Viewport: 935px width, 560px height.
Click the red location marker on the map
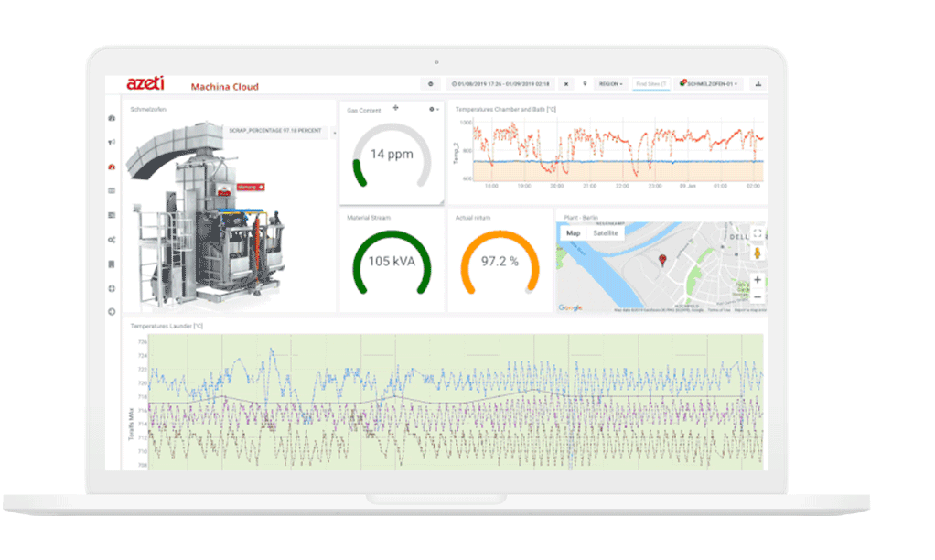(x=661, y=260)
